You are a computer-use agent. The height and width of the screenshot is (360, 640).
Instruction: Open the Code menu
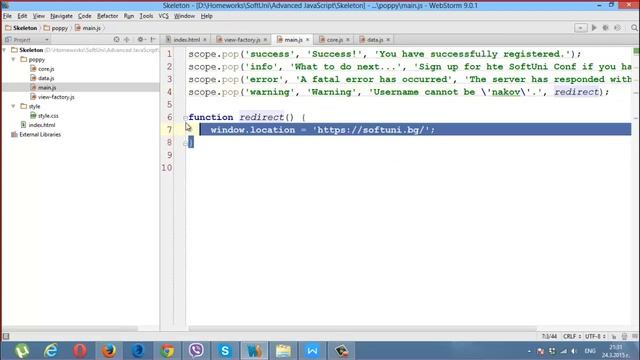click(84, 16)
